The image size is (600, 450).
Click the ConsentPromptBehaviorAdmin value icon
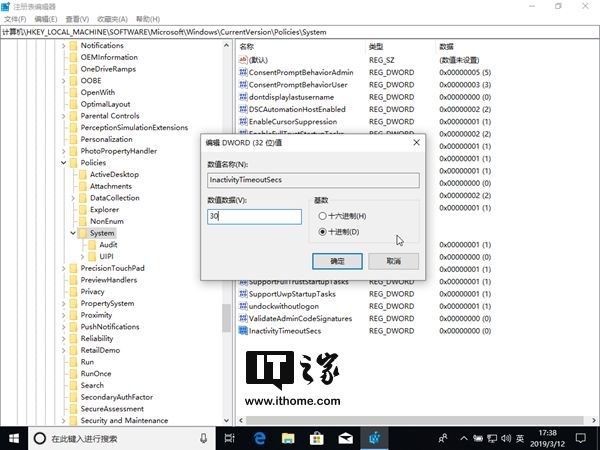[x=243, y=72]
